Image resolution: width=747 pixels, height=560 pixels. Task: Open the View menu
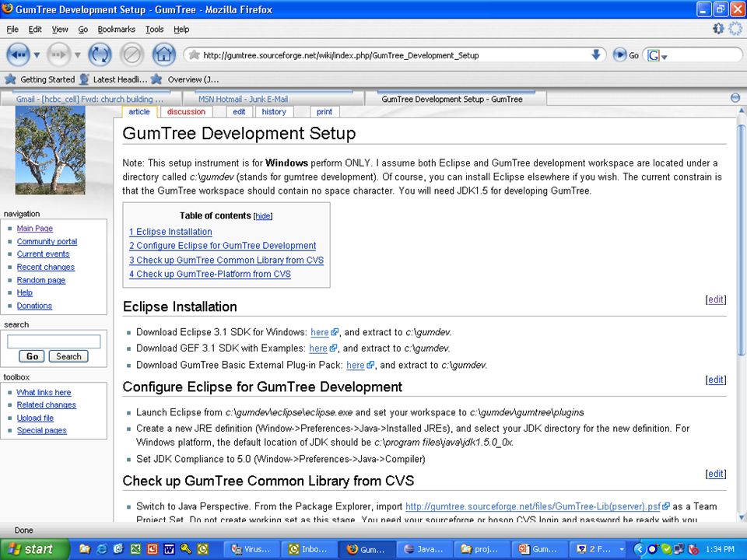tap(60, 29)
